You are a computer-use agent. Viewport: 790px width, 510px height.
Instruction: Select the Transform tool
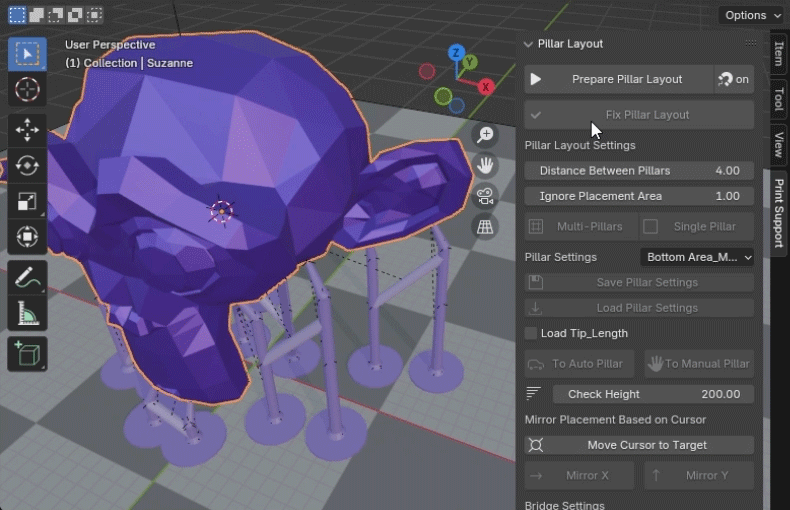[27, 236]
